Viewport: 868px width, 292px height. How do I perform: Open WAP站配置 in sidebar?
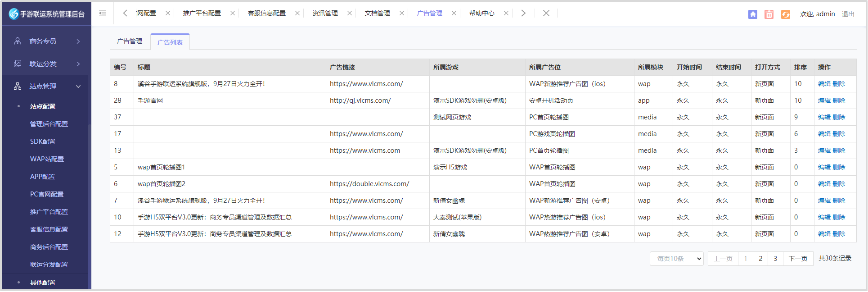(x=47, y=159)
